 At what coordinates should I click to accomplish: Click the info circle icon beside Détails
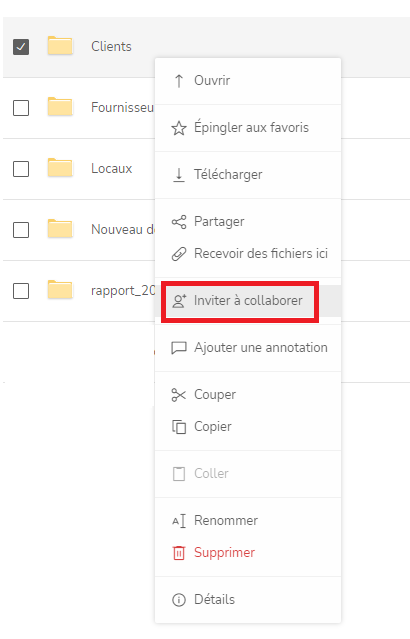(179, 599)
